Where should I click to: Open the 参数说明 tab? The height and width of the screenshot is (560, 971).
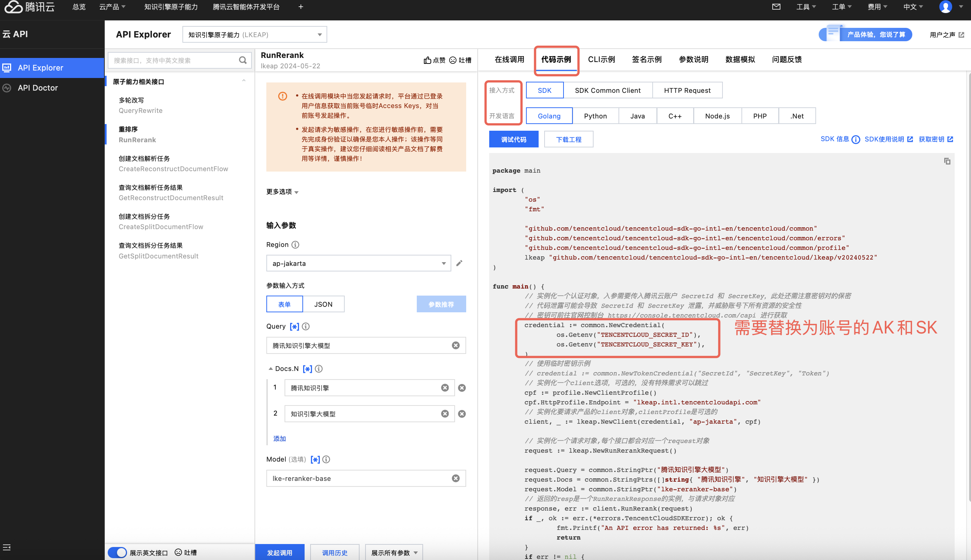pyautogui.click(x=693, y=59)
